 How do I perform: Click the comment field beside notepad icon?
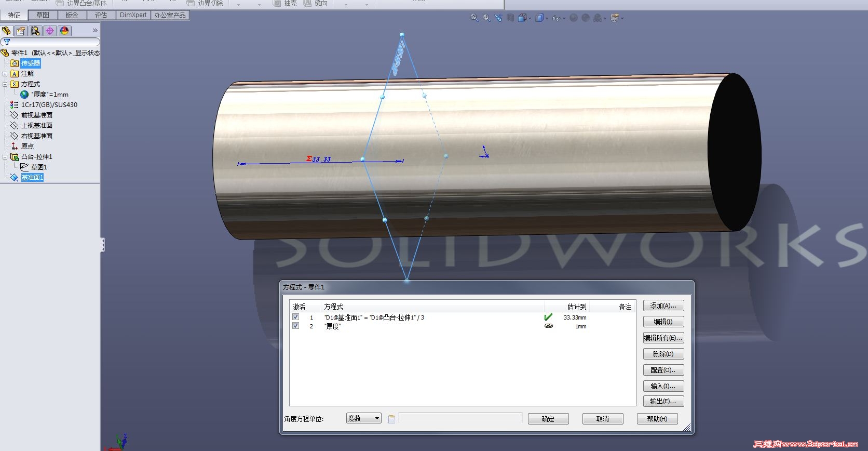460,418
